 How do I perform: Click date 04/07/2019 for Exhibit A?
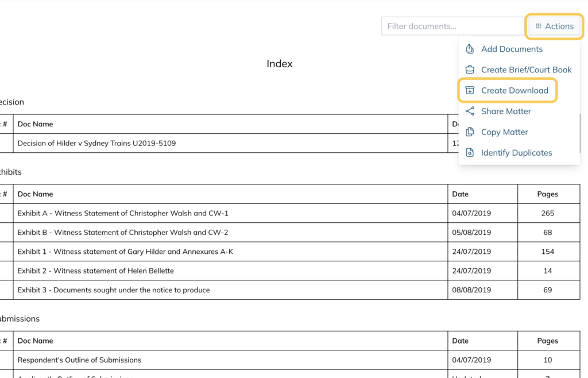coord(471,213)
